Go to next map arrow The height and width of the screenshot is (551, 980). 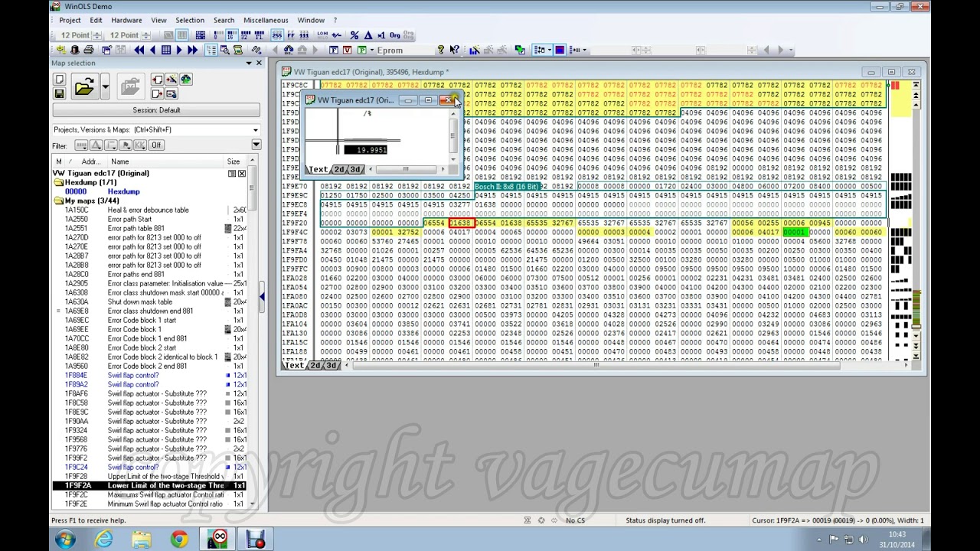tap(179, 50)
